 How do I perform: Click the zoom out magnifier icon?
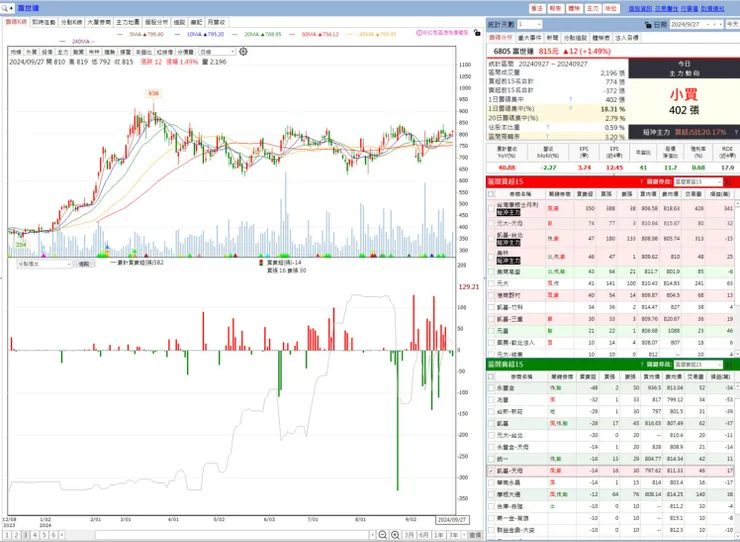(383, 535)
